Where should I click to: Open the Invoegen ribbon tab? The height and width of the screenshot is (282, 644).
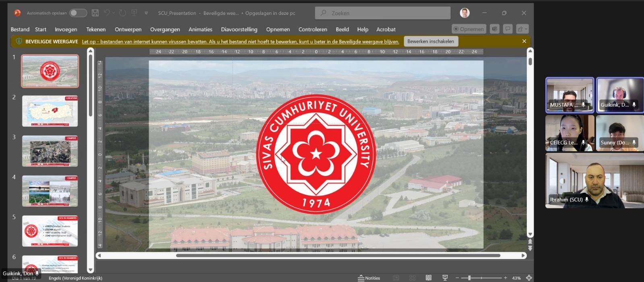click(x=66, y=29)
